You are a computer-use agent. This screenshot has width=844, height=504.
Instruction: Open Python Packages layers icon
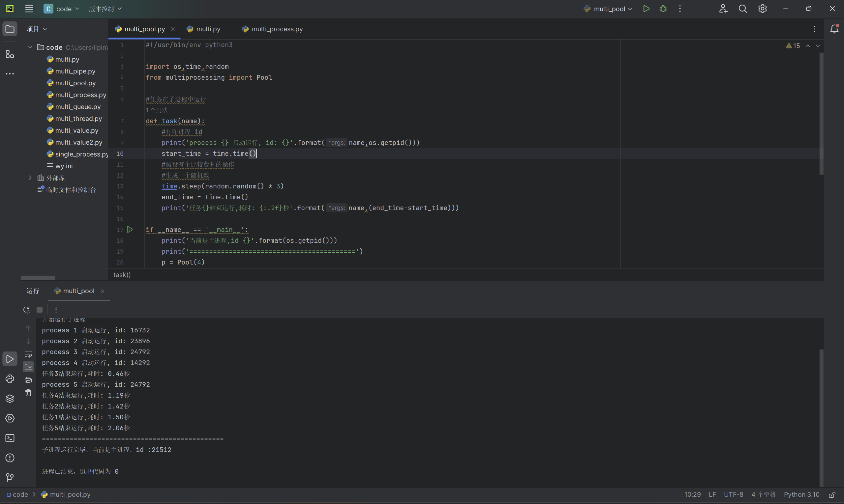(10, 399)
